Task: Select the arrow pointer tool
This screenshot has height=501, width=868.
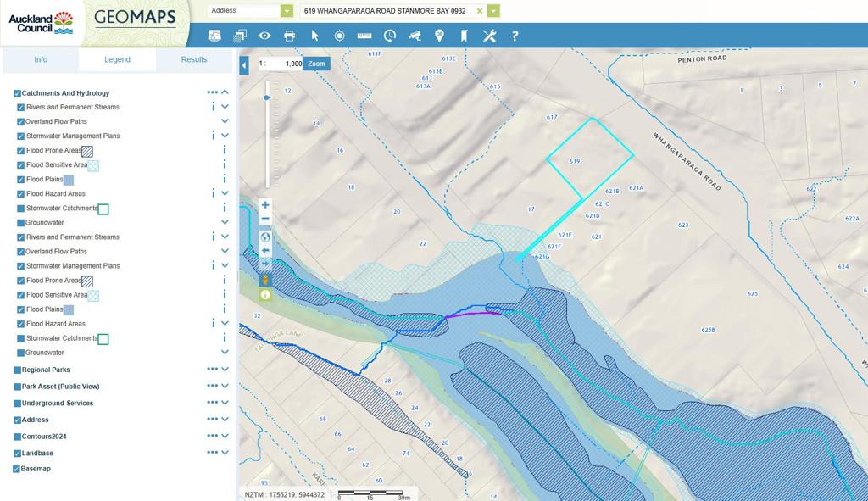Action: (314, 36)
